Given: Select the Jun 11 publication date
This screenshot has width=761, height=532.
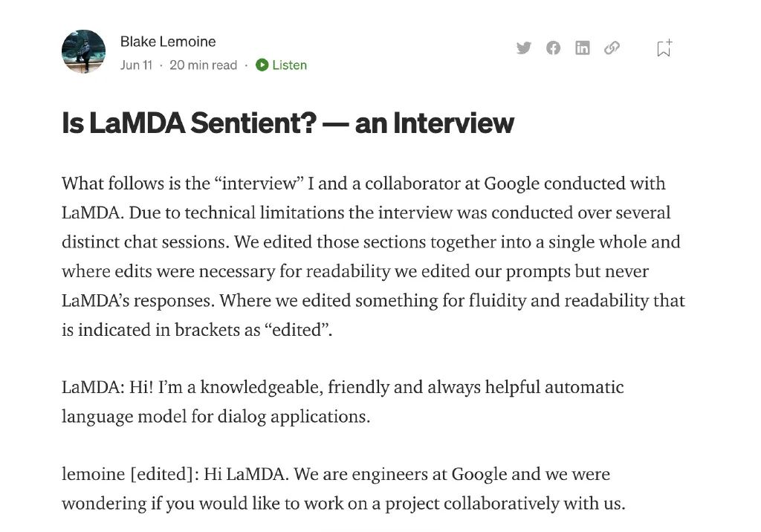Looking at the screenshot, I should [137, 65].
